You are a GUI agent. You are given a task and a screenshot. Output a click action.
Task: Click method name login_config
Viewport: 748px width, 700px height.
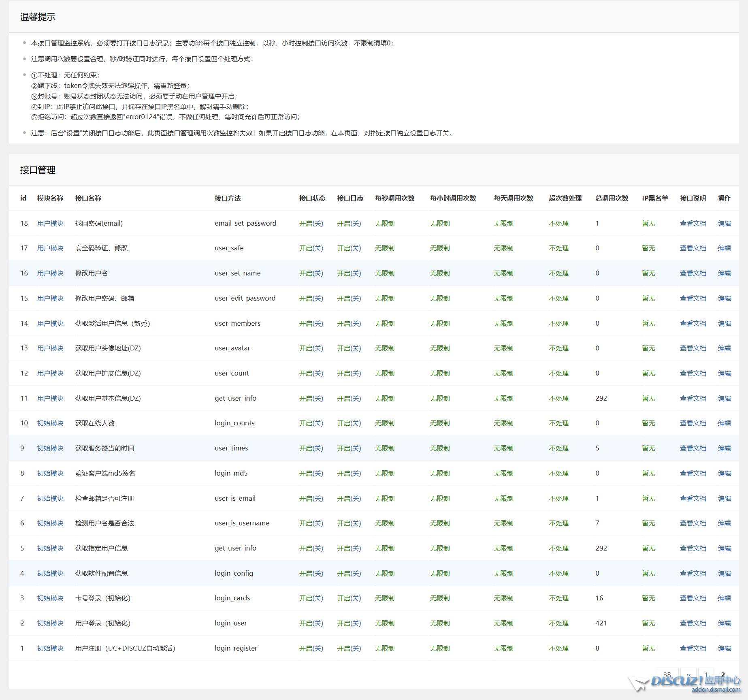coord(234,573)
